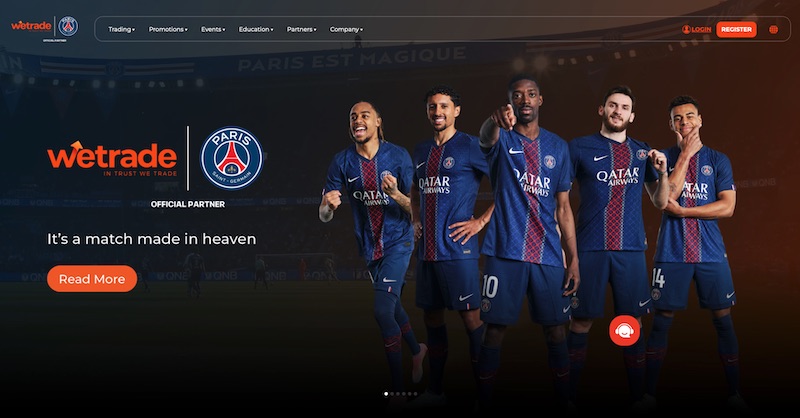The image size is (800, 418).
Task: Open the Partners menu item
Action: pos(302,30)
